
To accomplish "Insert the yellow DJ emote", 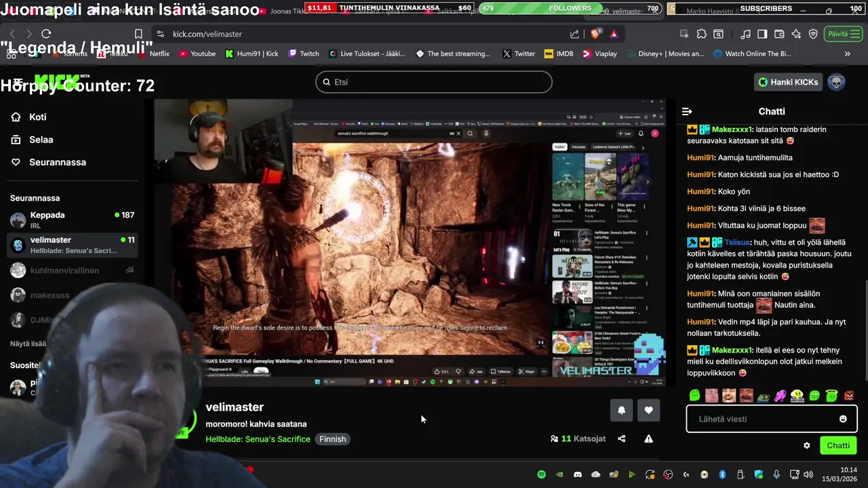I will coord(797,395).
